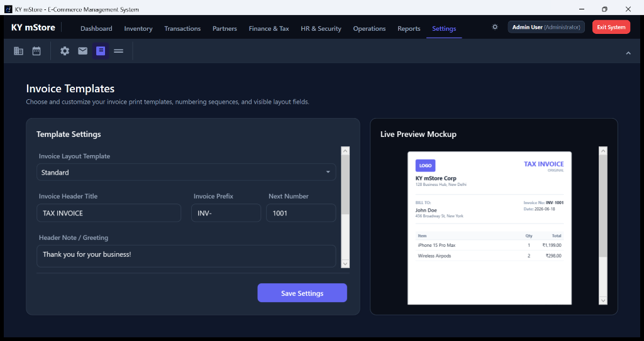
Task: Open the Finance & Tax menu
Action: coord(269,28)
